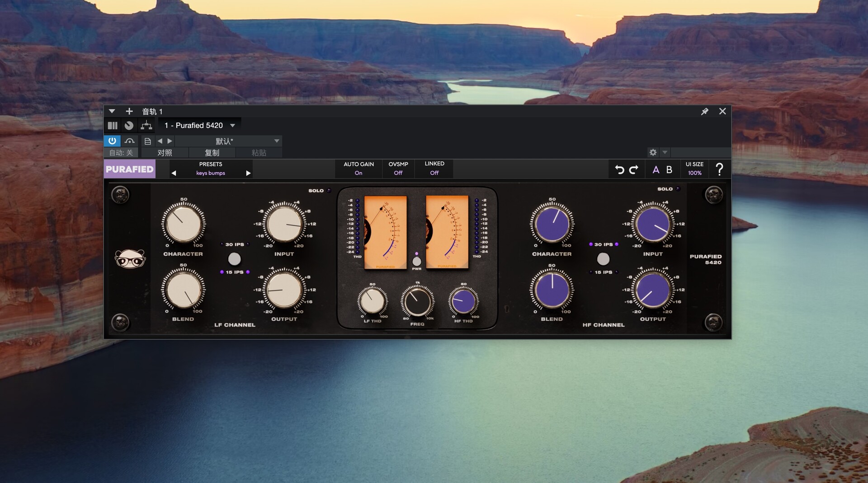Screen dimensions: 868x483
Task: Pin the plugin window with pin icon
Action: [x=704, y=112]
